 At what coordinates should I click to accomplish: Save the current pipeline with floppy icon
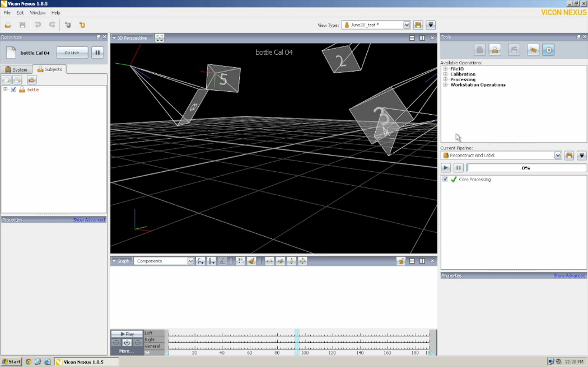pyautogui.click(x=569, y=156)
